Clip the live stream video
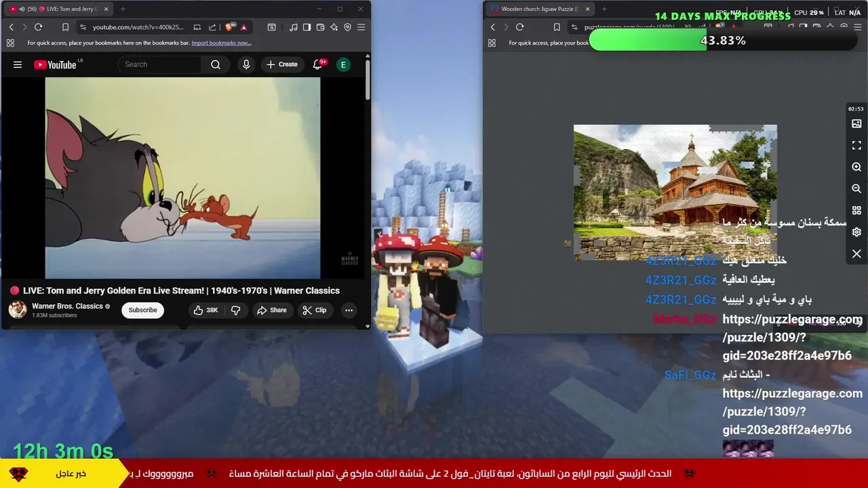The width and height of the screenshot is (868, 488). pyautogui.click(x=315, y=310)
